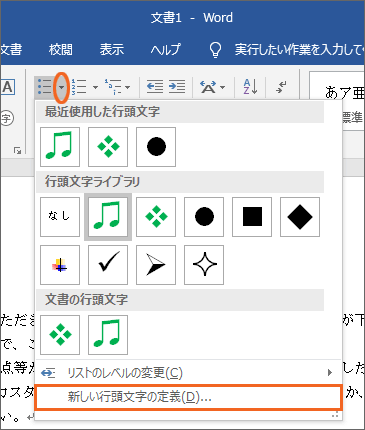Open the numbered list dropdown arrow
Image resolution: width=365 pixels, height=430 pixels.
pyautogui.click(x=96, y=87)
